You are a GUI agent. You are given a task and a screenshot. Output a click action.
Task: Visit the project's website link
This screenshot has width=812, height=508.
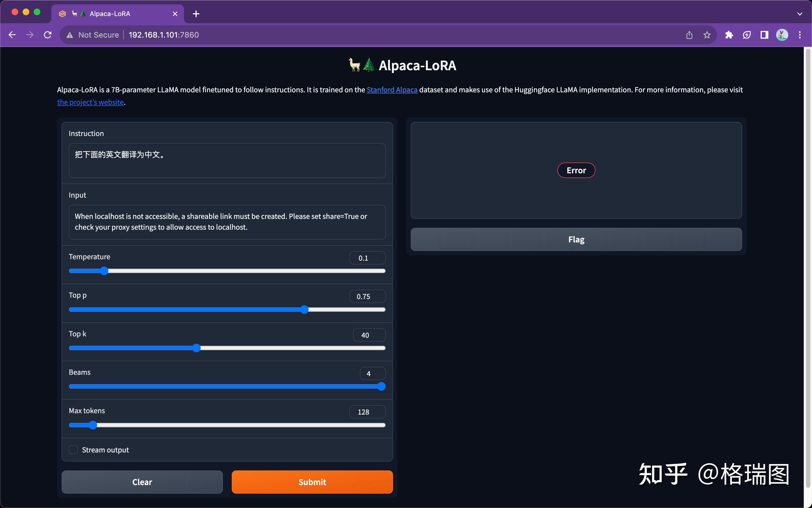[90, 102]
